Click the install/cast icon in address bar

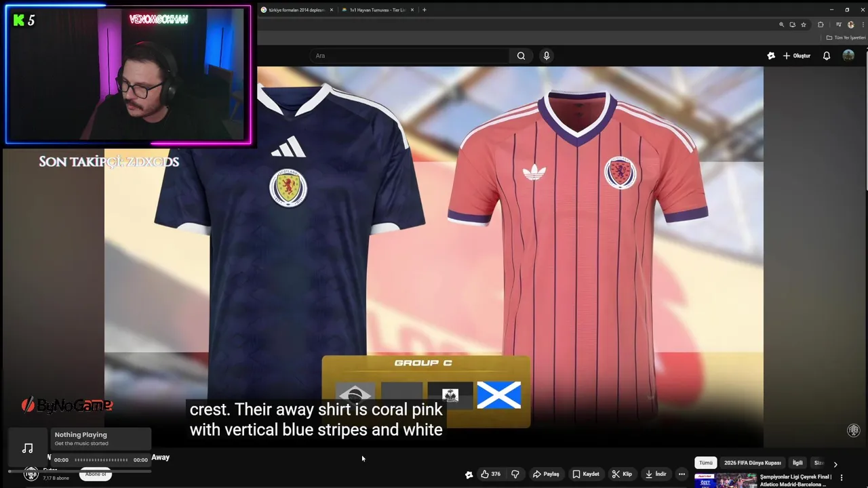(x=792, y=24)
